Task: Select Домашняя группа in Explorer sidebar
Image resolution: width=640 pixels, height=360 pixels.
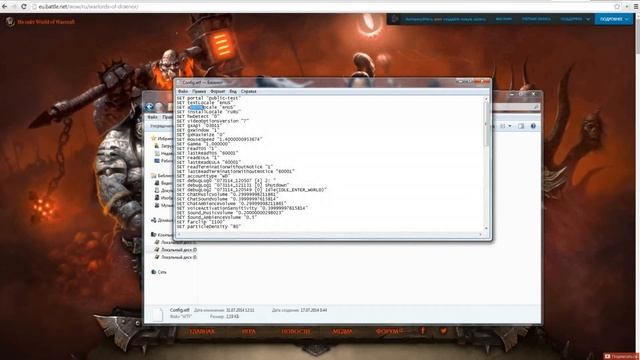Action: click(x=162, y=220)
